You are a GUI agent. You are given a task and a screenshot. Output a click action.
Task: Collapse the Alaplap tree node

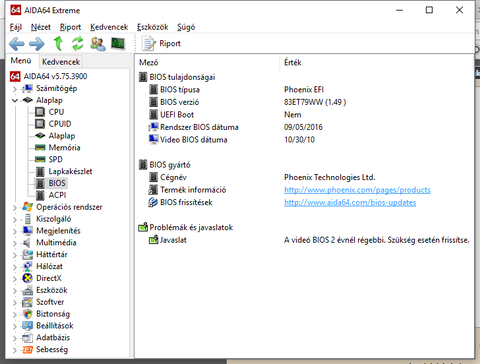point(15,100)
